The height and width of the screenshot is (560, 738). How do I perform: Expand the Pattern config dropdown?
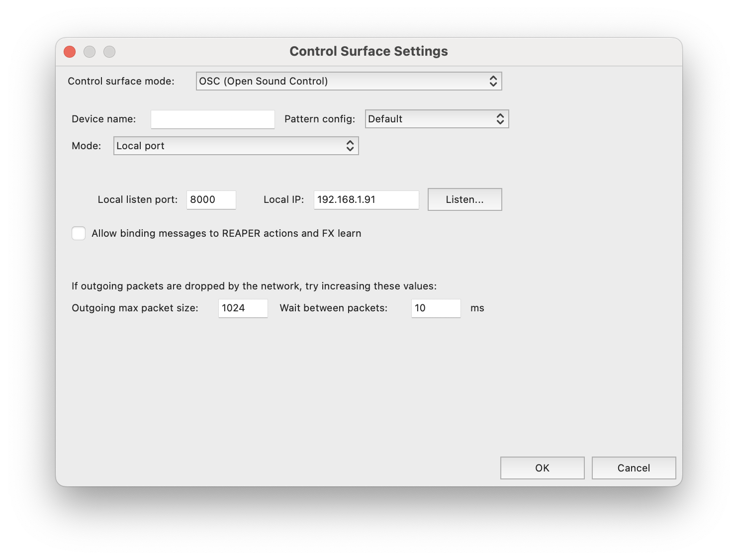tap(437, 119)
